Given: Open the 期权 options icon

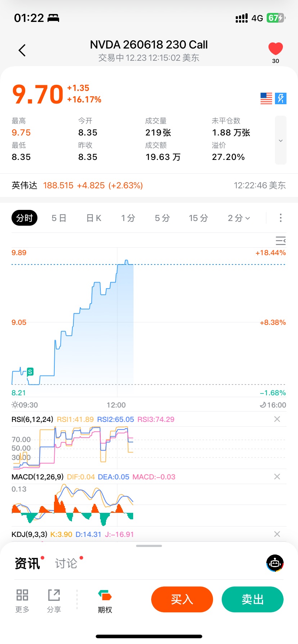Looking at the screenshot, I should tap(105, 601).
